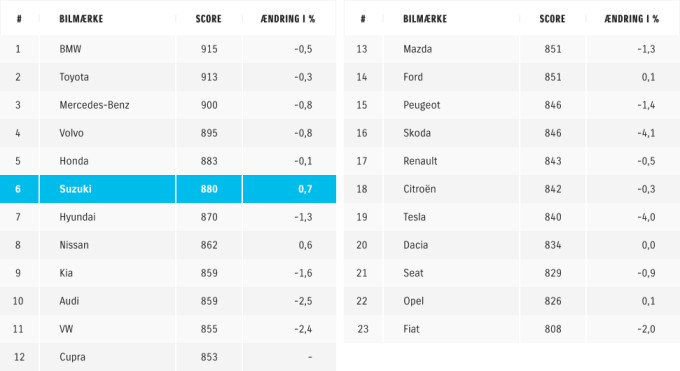Click the highlighted Suzuki brand cell

click(x=107, y=189)
